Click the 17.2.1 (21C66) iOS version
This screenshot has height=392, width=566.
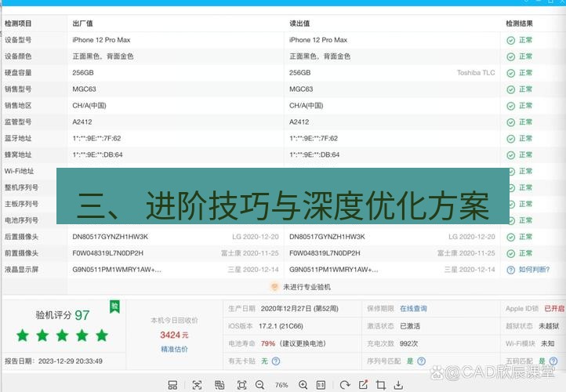(x=281, y=326)
